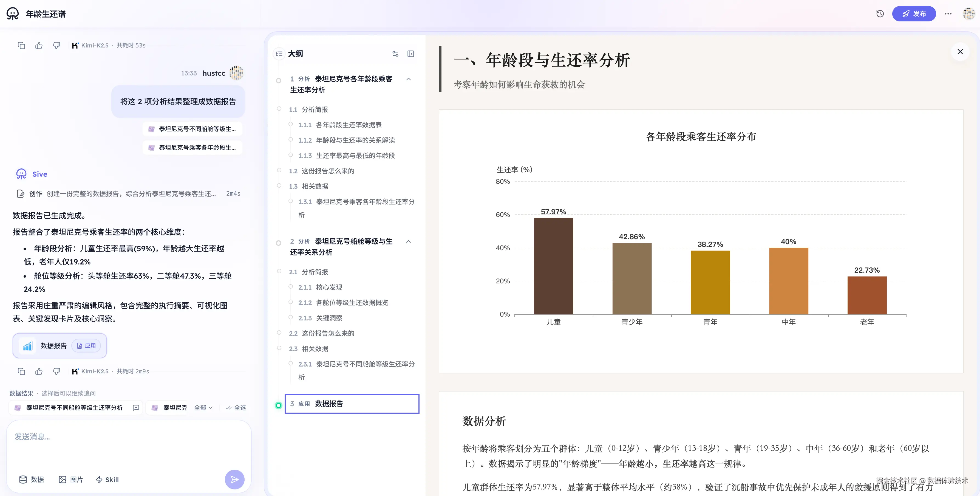Go to 2.1.2 各舱位等级生还数据概览
The height and width of the screenshot is (496, 980).
[343, 303]
